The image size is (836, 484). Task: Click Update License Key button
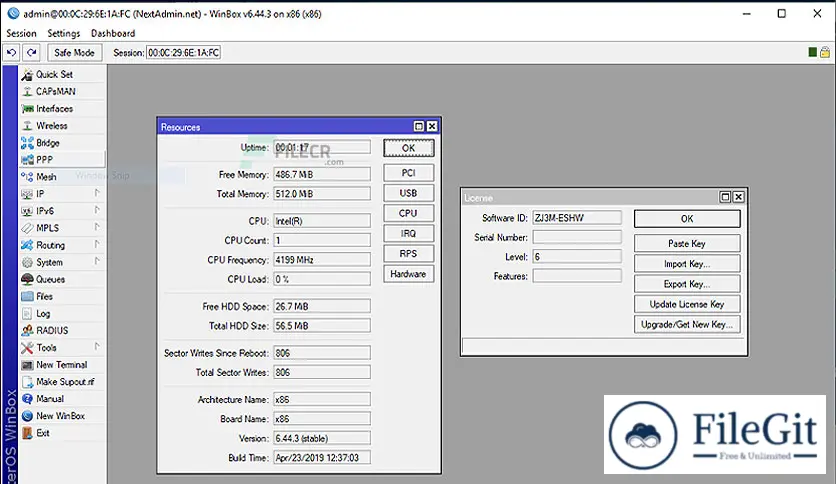[687, 304]
